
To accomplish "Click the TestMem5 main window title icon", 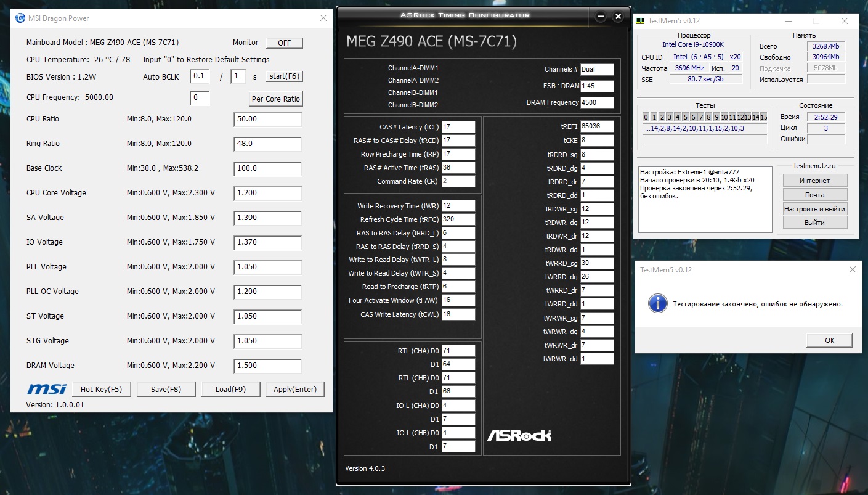I will point(641,21).
